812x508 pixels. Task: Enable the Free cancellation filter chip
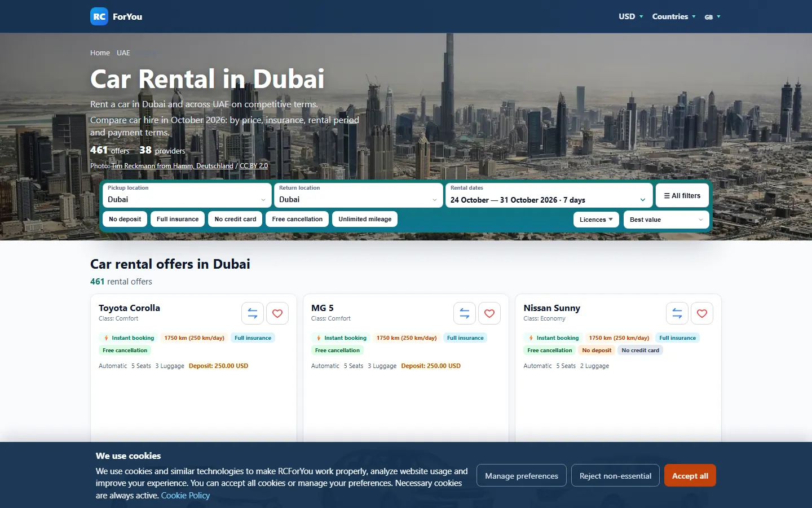coord(297,219)
